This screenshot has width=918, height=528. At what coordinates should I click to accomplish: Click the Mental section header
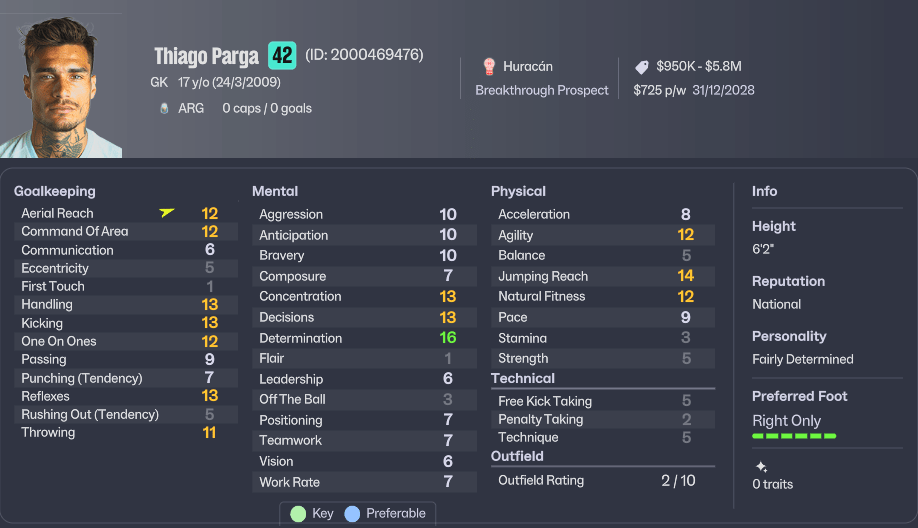(x=275, y=191)
